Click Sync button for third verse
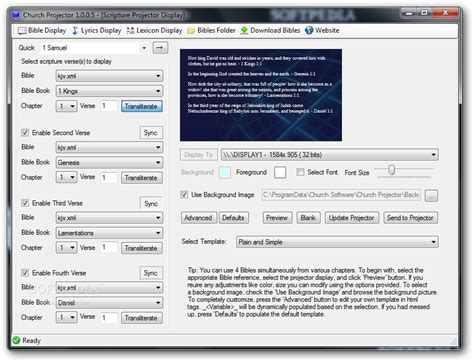 click(151, 203)
